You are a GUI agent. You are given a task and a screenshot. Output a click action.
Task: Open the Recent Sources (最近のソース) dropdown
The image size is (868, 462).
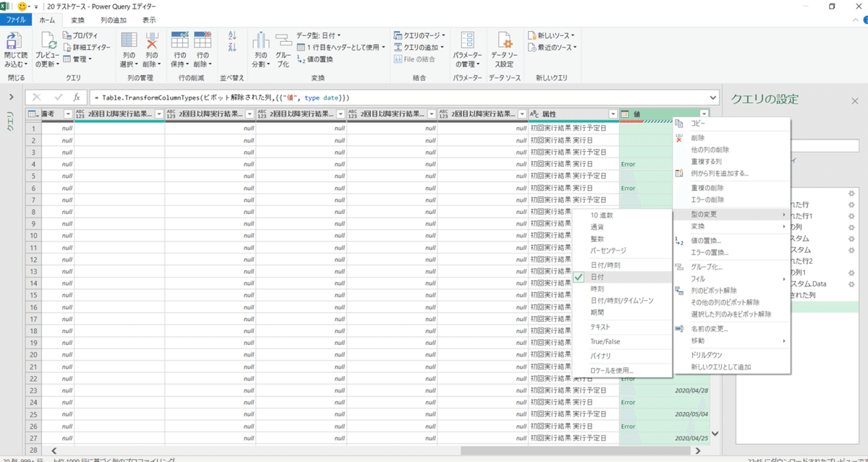[552, 47]
